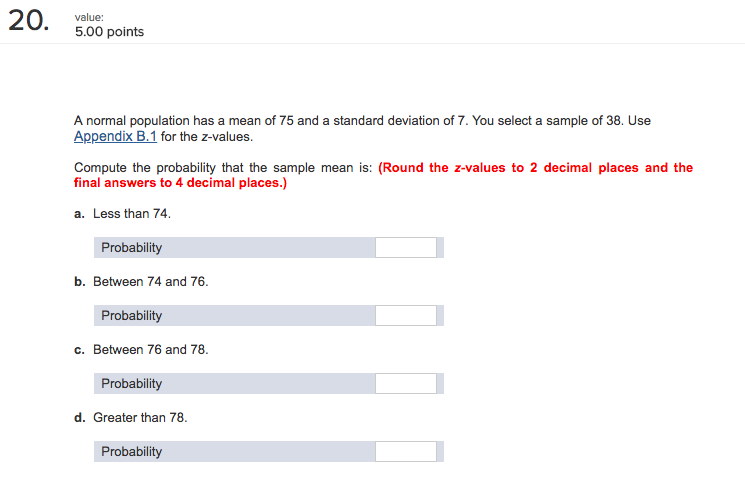
Task: Click the 5.00 points text
Action: (x=109, y=32)
